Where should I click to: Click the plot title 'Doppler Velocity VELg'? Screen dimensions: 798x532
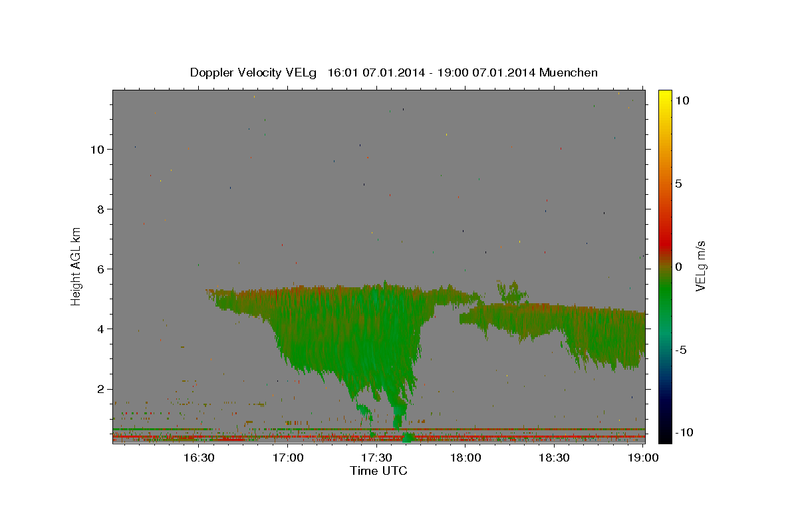(254, 72)
